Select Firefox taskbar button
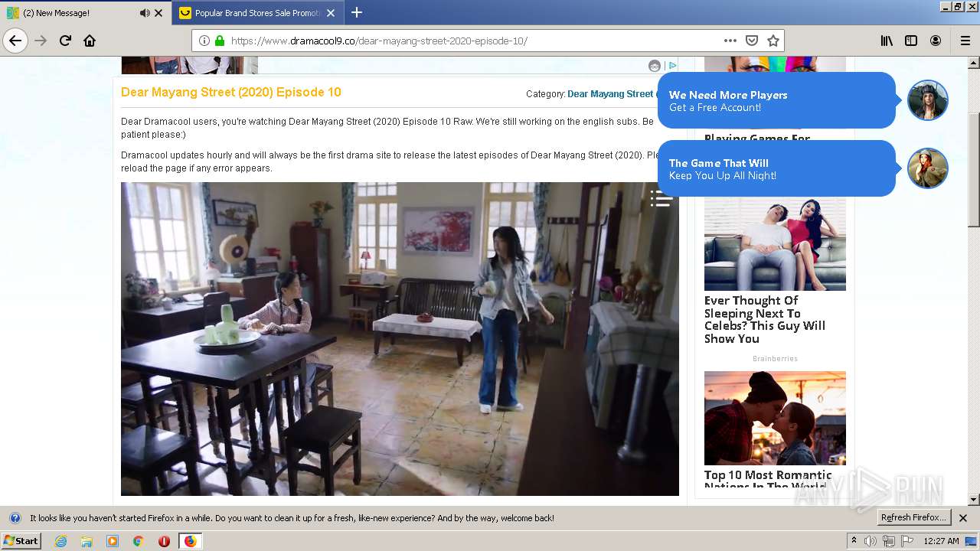The image size is (980, 551). click(190, 541)
